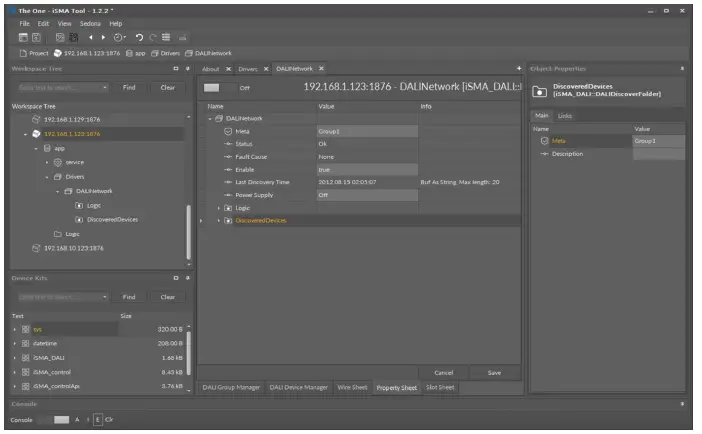Collapse the Drivers node in the Workspace Tree
The image size is (702, 434).
coord(46,176)
